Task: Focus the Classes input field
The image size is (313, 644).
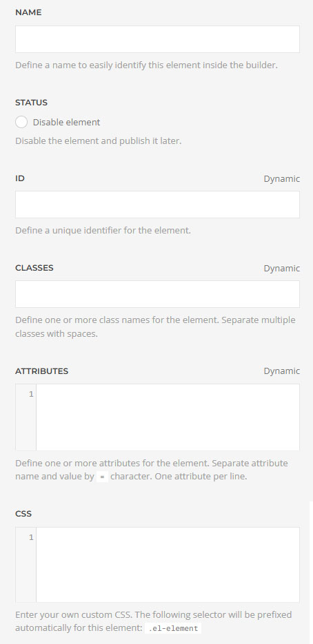Action: (157, 294)
